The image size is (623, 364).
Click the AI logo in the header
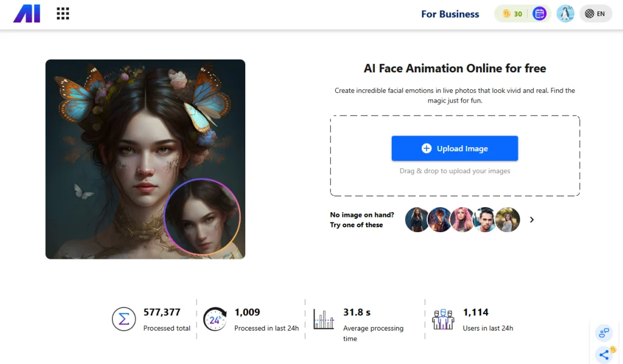tap(27, 13)
